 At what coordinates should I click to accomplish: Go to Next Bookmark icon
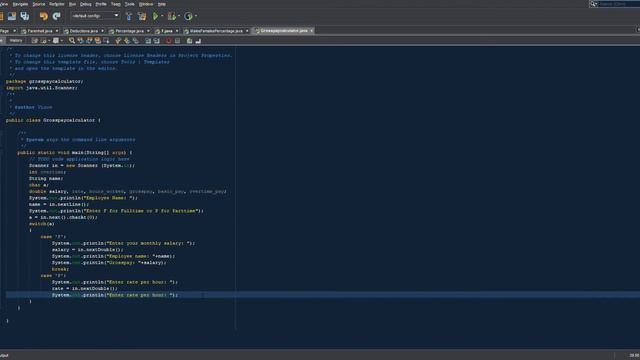pos(127,40)
